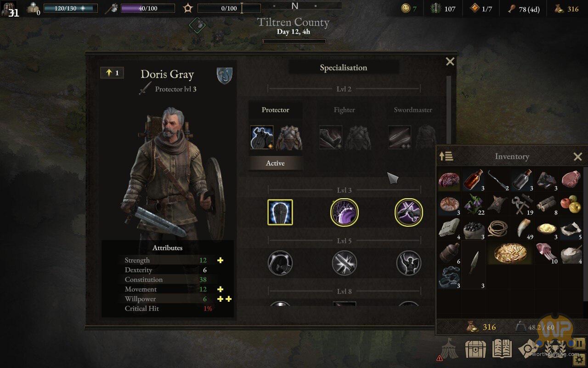Pick the purple lightning skill at Lvl 3
This screenshot has width=588, height=368.
pyautogui.click(x=345, y=213)
